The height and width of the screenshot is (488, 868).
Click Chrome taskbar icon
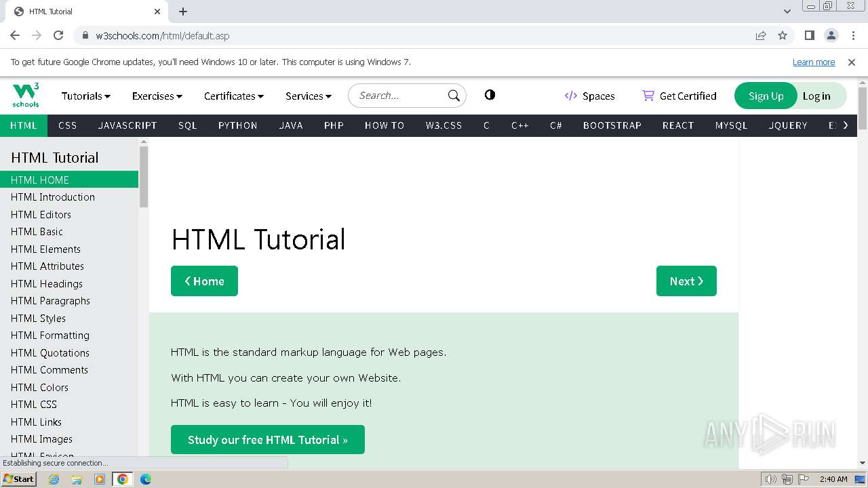pyautogui.click(x=123, y=479)
